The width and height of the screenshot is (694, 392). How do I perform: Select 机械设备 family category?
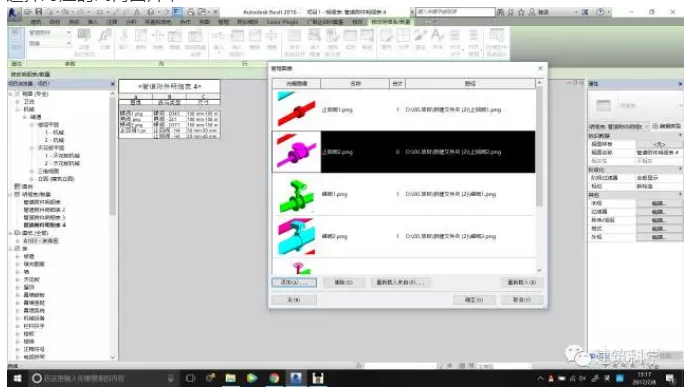pos(34,318)
